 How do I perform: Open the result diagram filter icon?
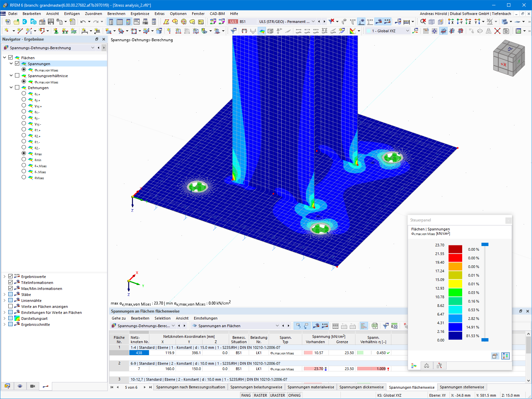385,326
